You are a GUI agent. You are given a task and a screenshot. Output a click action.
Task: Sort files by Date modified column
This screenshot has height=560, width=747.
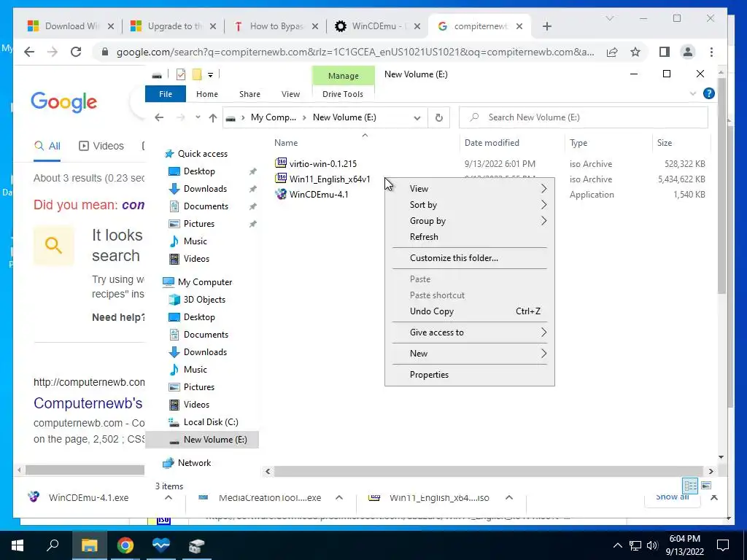(512, 143)
